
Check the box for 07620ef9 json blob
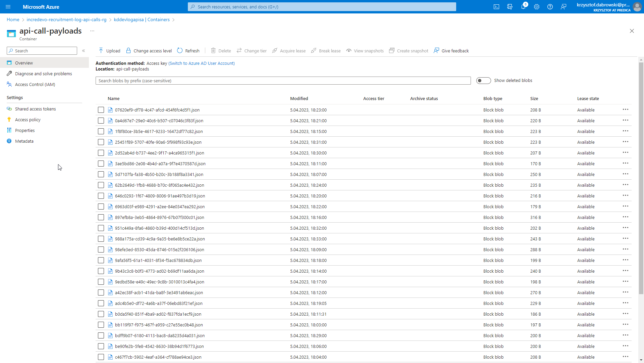(101, 110)
